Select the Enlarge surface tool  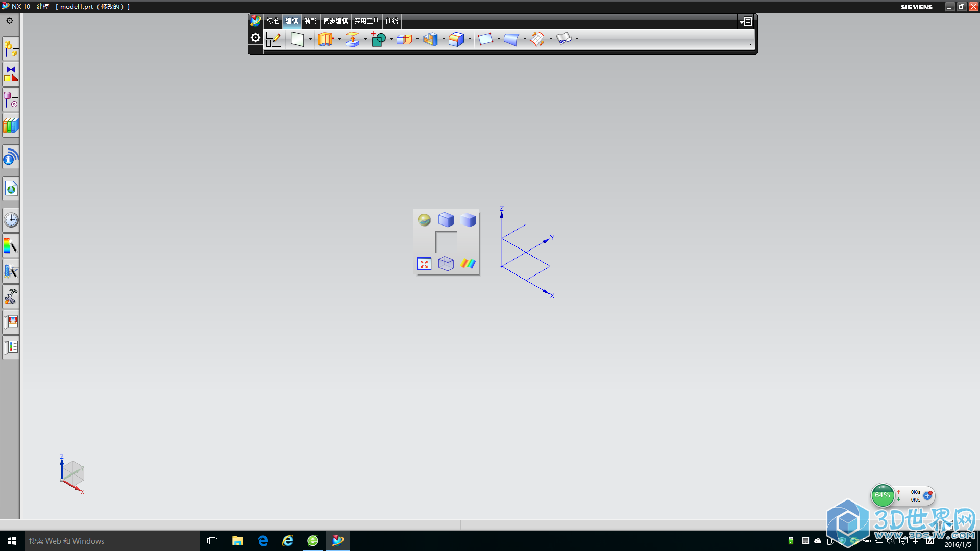[537, 39]
